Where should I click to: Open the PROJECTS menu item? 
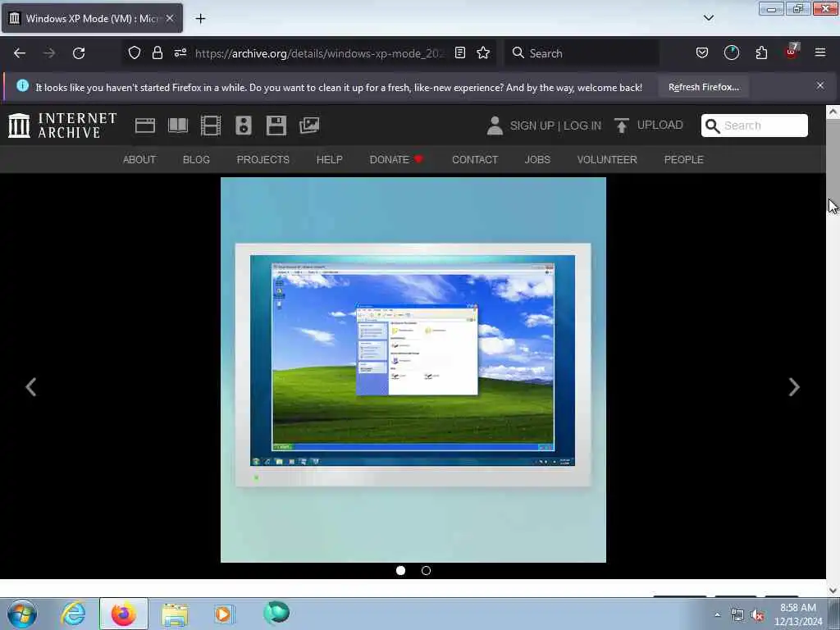[x=263, y=160]
